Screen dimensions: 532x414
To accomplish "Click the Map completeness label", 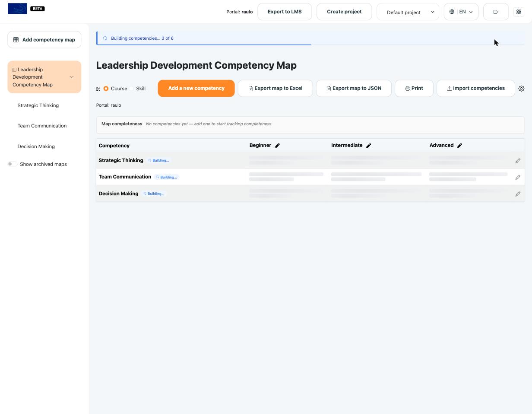I will (122, 124).
